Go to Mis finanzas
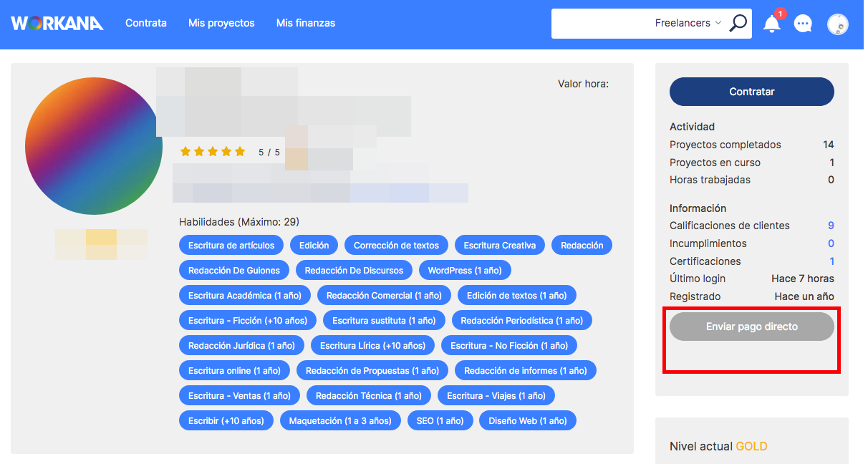The width and height of the screenshot is (868, 464). tap(306, 23)
